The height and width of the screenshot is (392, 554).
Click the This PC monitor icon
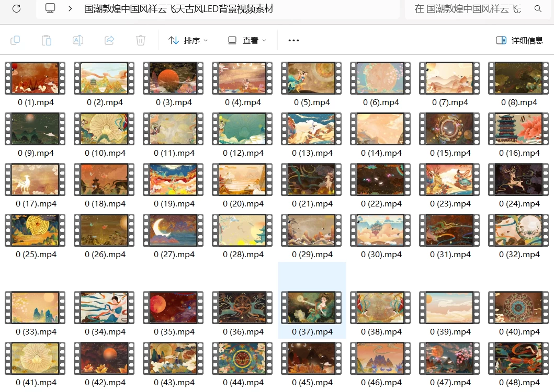coord(50,9)
